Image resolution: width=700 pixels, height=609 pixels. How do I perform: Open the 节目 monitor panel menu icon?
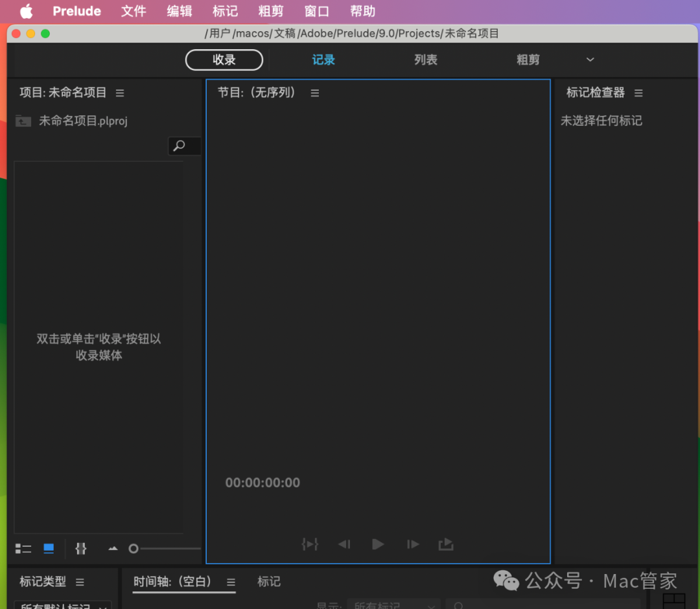pyautogui.click(x=314, y=93)
